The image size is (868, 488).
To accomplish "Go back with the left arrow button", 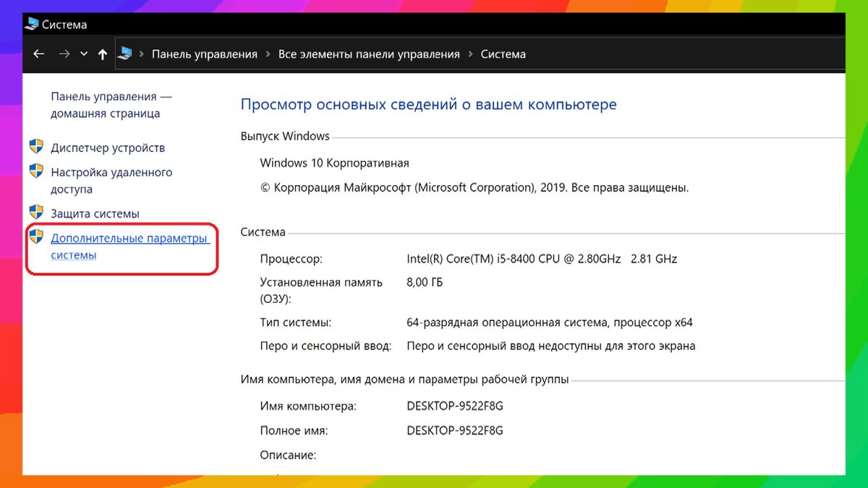I will click(39, 54).
